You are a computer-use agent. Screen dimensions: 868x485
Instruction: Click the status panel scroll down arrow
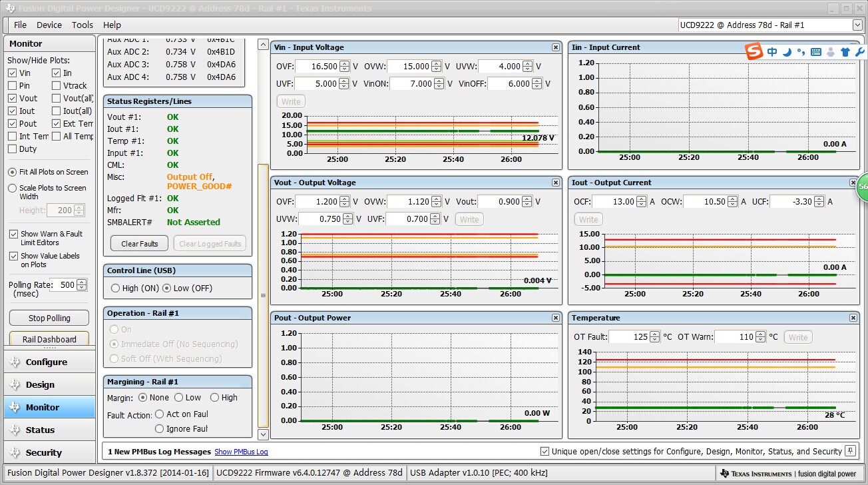263,434
